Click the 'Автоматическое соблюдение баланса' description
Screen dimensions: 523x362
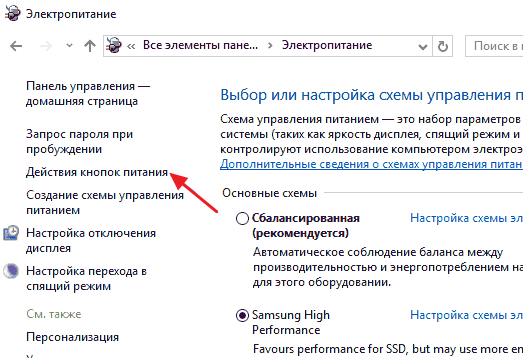[388, 267]
